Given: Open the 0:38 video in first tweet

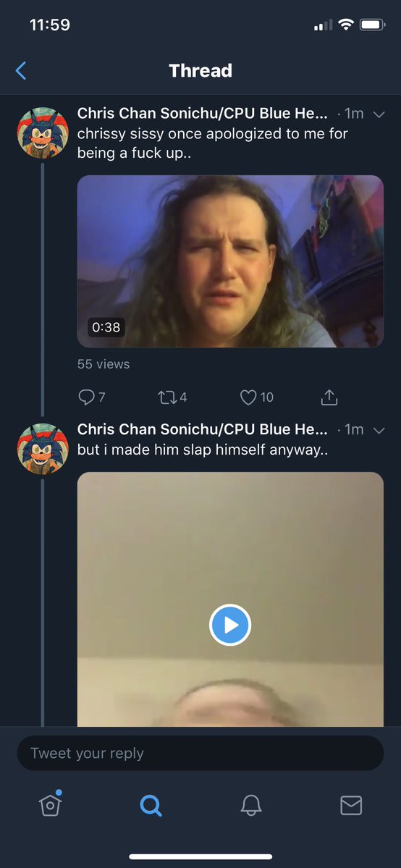Looking at the screenshot, I should point(230,261).
